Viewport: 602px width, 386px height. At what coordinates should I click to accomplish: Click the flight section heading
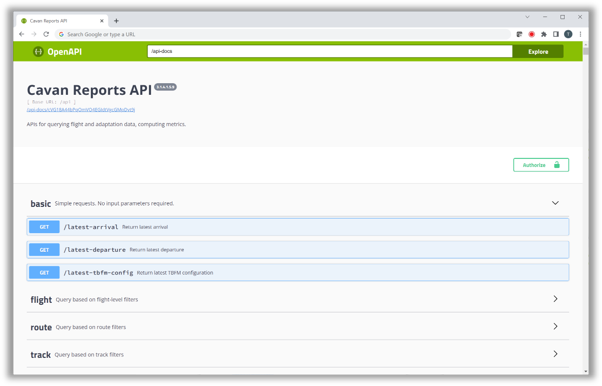point(41,300)
